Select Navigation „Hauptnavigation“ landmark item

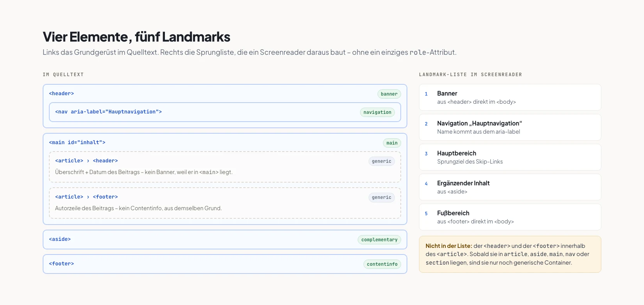click(x=510, y=127)
